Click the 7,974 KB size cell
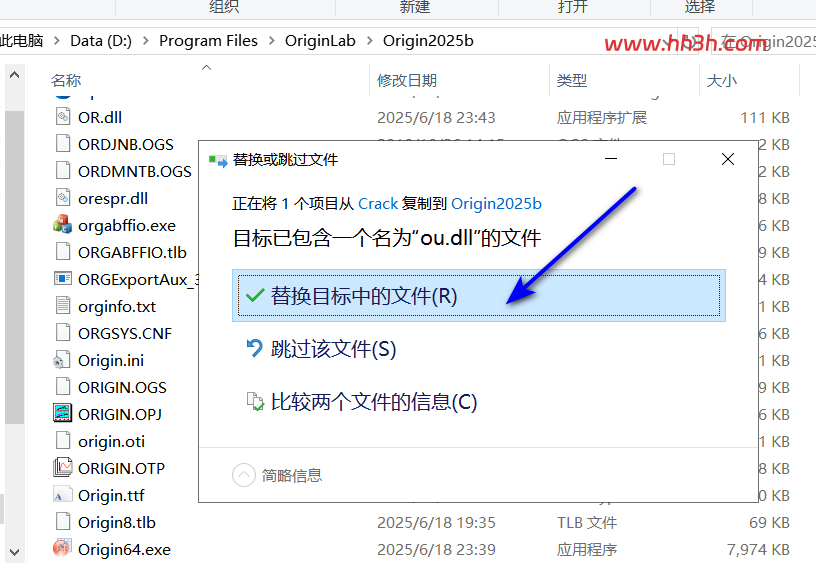816x571 pixels. pyautogui.click(x=758, y=549)
